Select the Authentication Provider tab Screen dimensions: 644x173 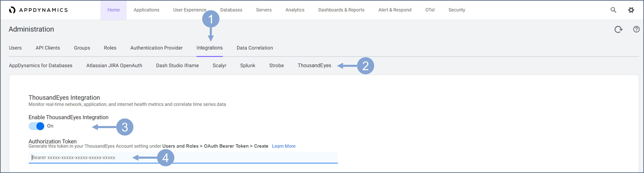point(156,48)
